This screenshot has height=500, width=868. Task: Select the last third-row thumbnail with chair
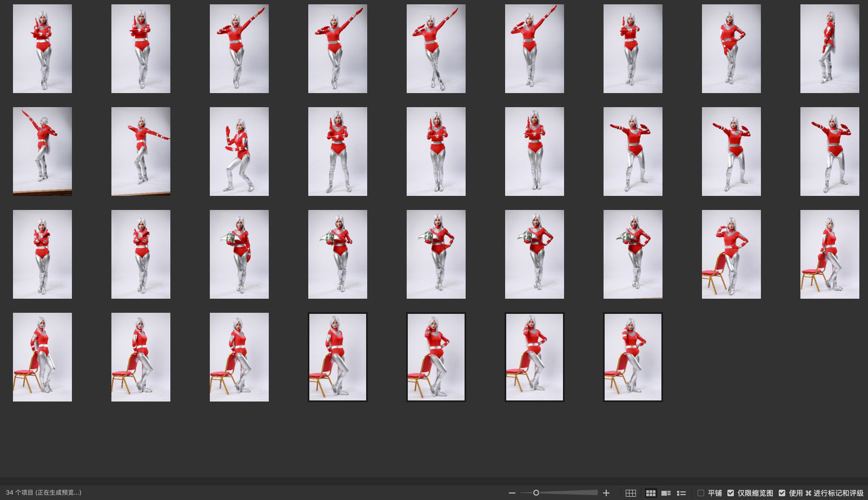pyautogui.click(x=830, y=254)
